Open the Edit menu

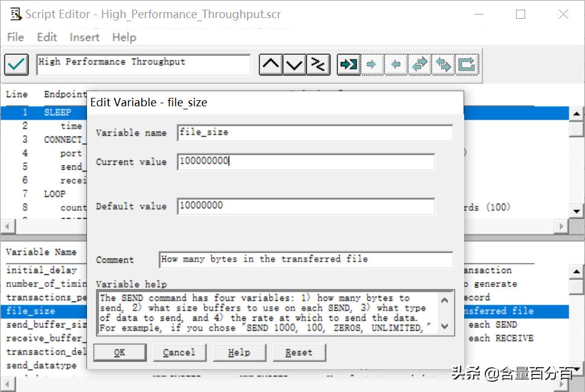[x=47, y=37]
